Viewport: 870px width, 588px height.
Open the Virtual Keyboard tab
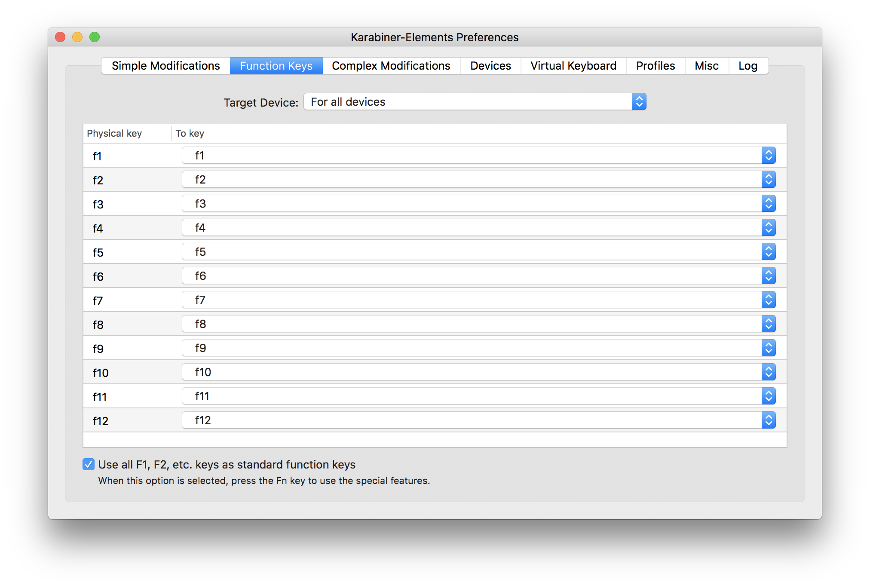tap(573, 65)
